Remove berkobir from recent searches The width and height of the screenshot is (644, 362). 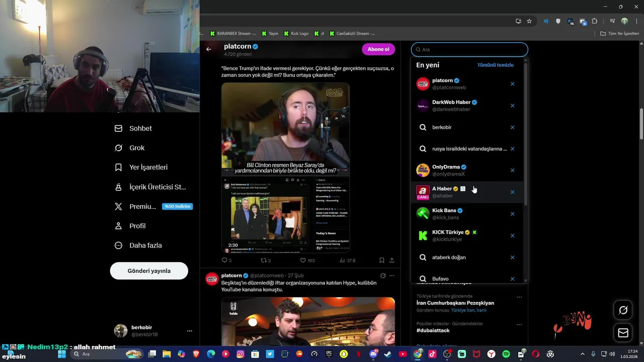(512, 127)
